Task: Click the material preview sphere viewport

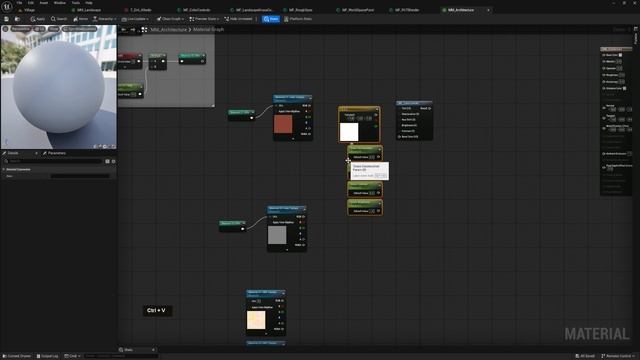Action: point(58,87)
